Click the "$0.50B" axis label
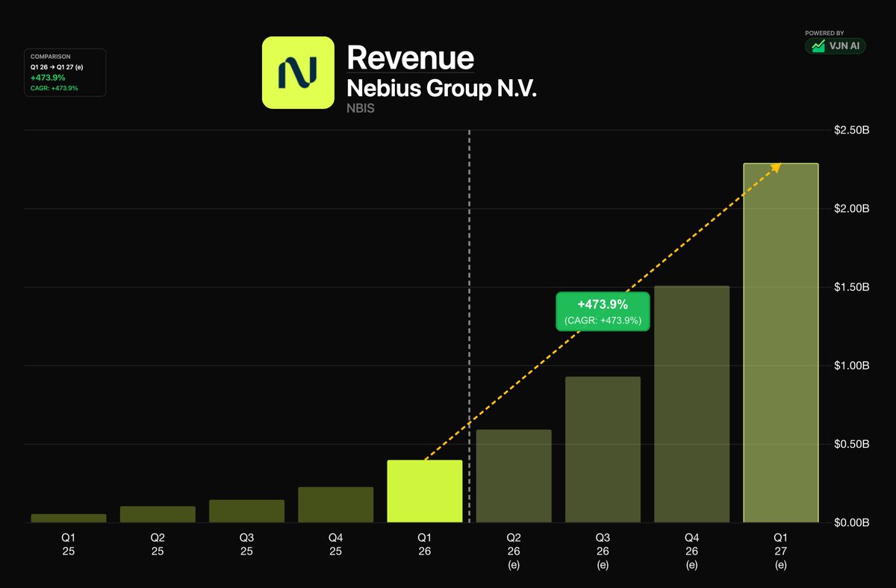The image size is (896, 588). [x=852, y=444]
